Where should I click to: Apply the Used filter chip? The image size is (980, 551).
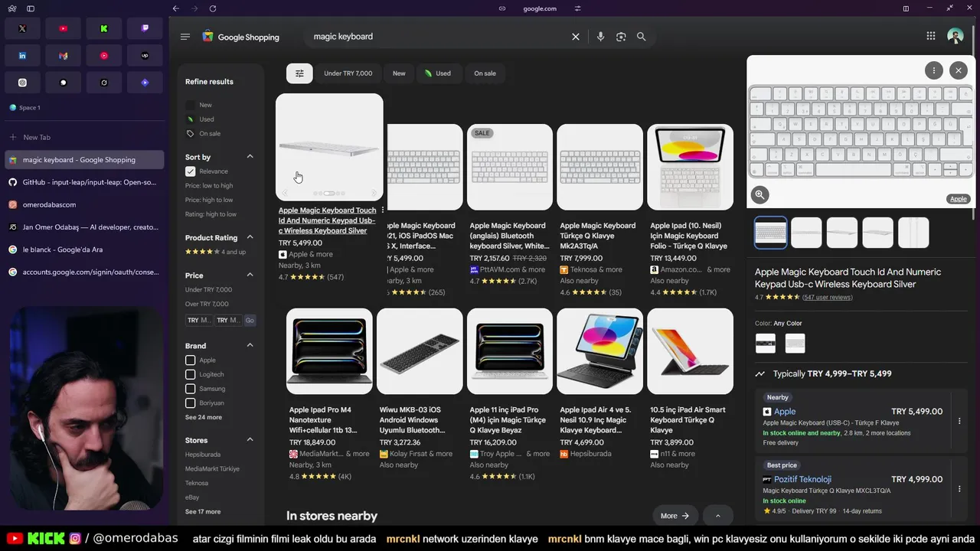(x=437, y=73)
